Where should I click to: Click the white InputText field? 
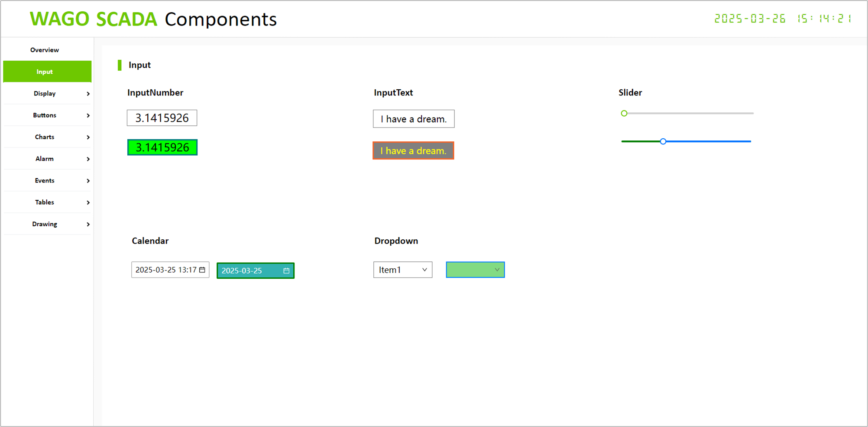coord(413,119)
